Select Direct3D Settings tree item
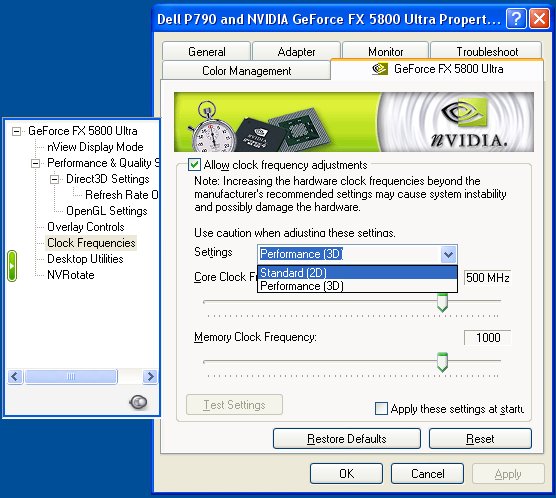 pyautogui.click(x=108, y=179)
